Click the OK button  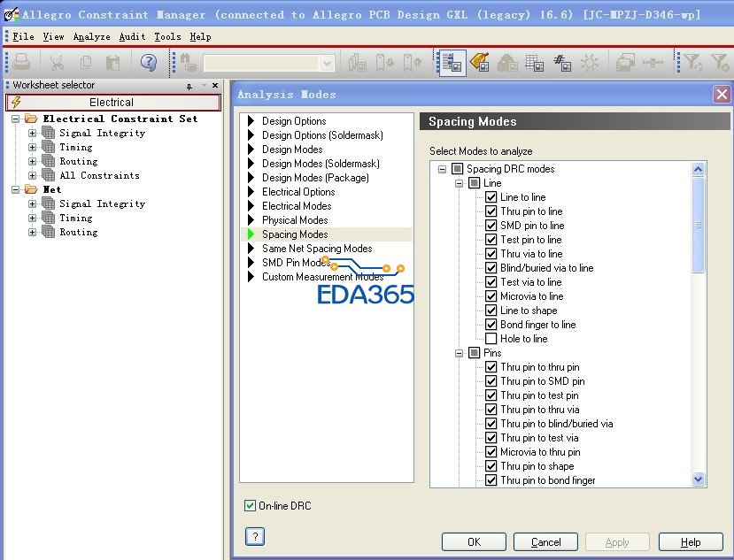pos(474,541)
